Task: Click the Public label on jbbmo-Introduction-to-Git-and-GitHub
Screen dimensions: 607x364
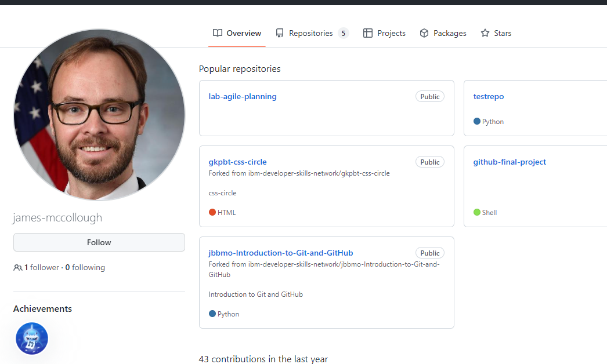Action: 429,253
